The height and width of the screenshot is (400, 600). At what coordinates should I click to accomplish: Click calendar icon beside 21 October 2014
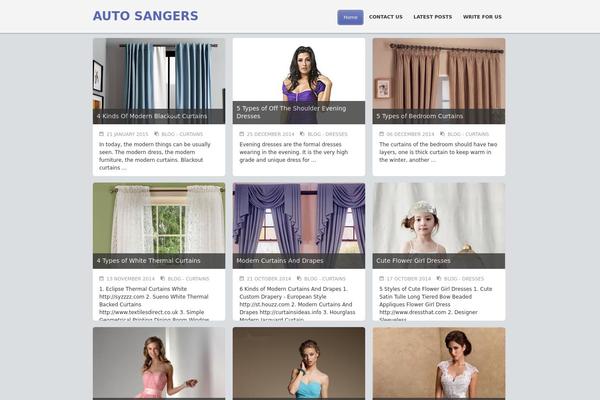242,279
